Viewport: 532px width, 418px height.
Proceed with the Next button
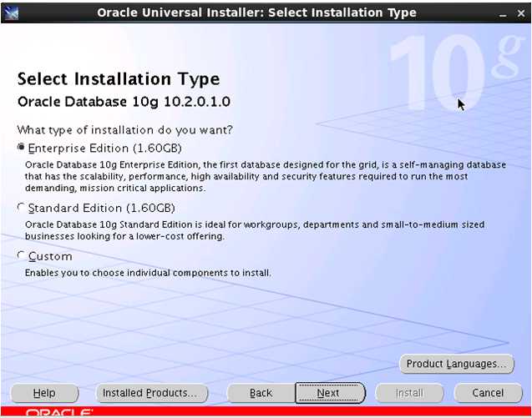[x=330, y=393]
